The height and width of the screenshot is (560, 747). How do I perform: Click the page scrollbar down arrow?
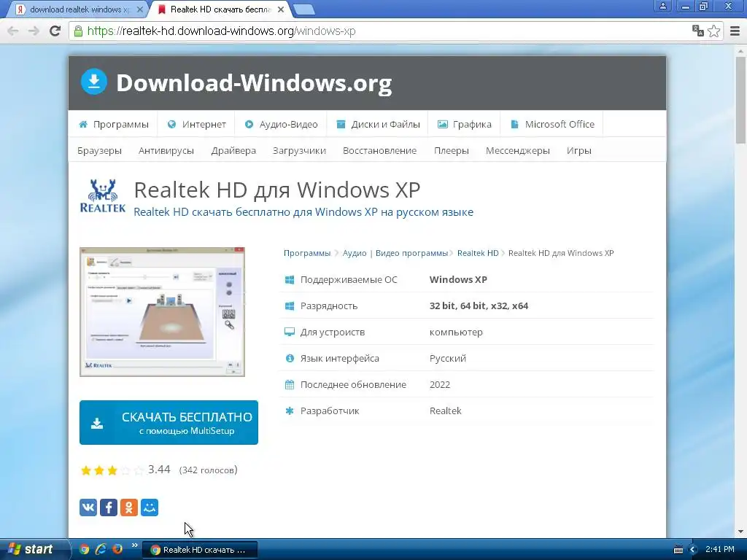(741, 531)
